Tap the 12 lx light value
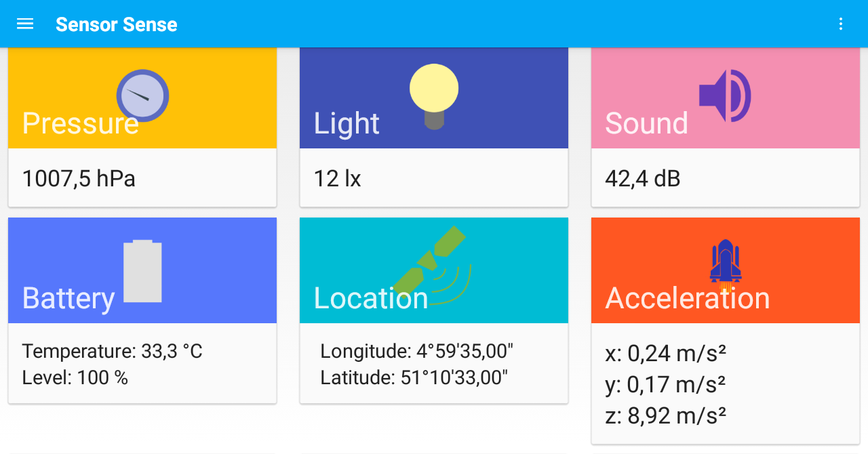868x454 pixels. click(337, 178)
